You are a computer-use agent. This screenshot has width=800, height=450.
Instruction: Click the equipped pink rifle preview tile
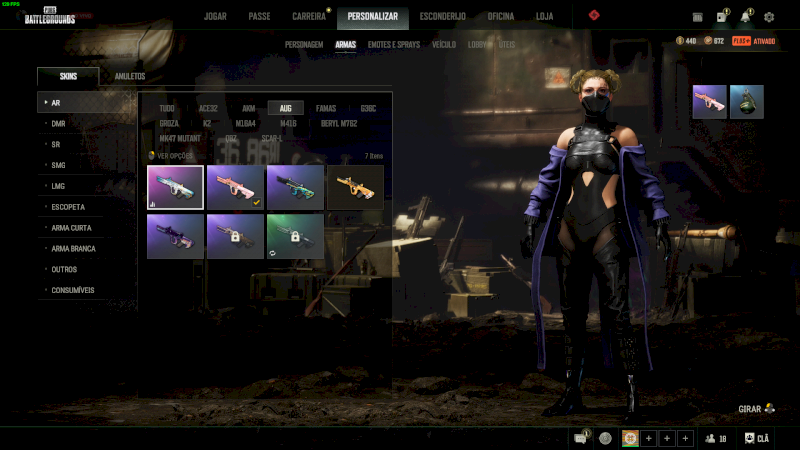tap(710, 102)
